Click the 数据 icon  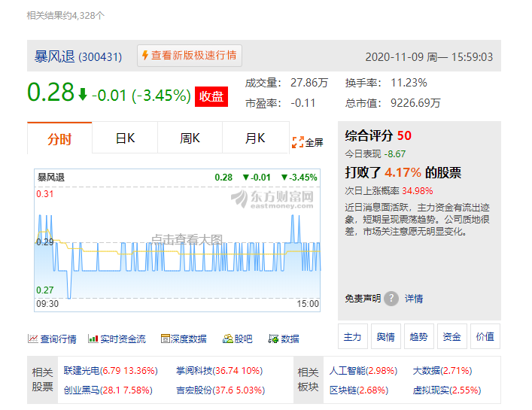(x=273, y=339)
